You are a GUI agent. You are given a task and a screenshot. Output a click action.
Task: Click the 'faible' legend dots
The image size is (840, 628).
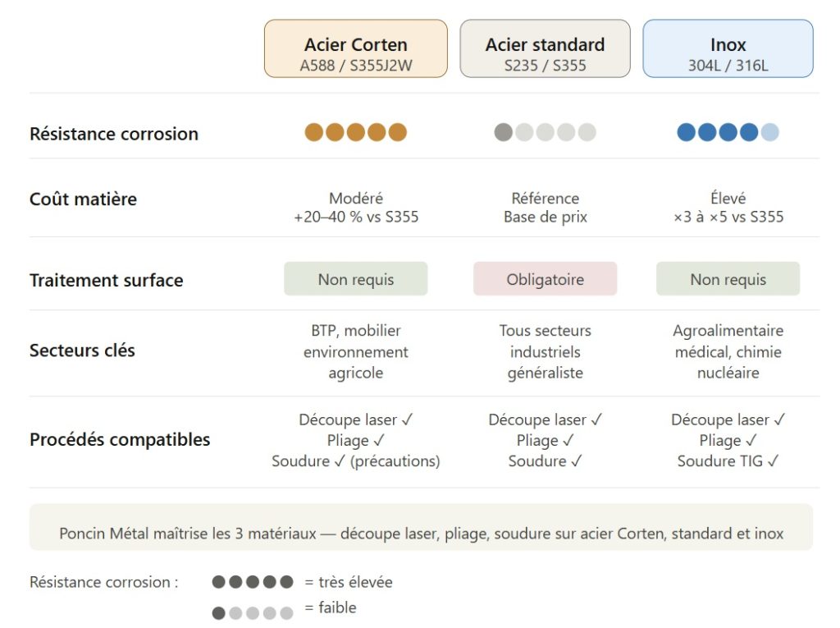(x=253, y=612)
